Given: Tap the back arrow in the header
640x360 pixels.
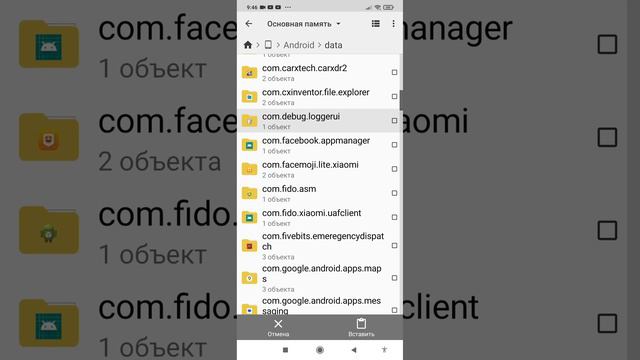Looking at the screenshot, I should click(249, 24).
